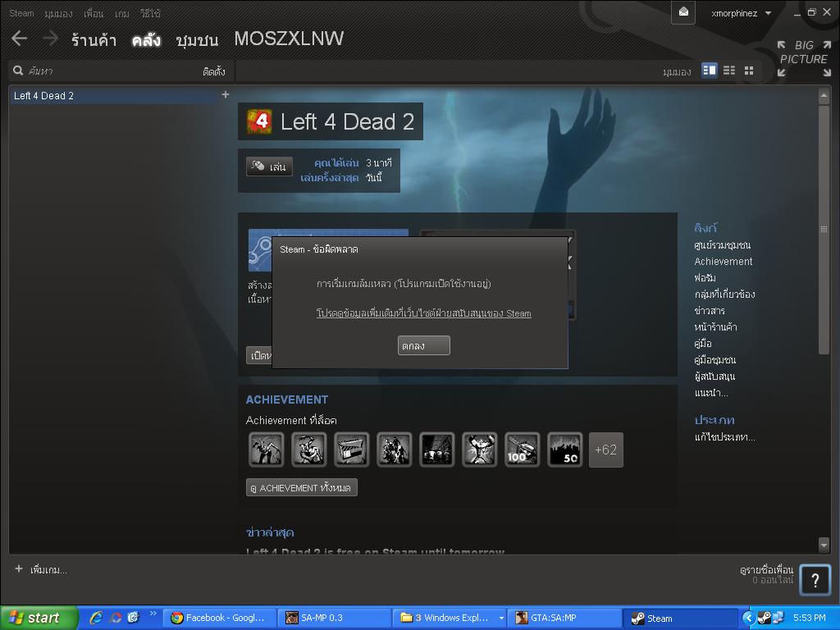Open the friends list (ดูรายชื่อเพื่อน)
The width and height of the screenshot is (840, 630).
pos(766,570)
